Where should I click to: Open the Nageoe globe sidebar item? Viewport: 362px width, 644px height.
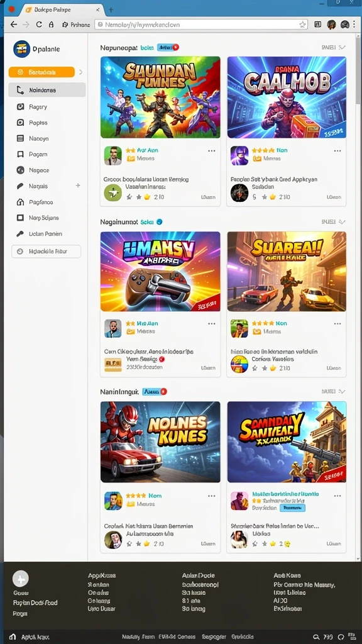tap(20, 170)
